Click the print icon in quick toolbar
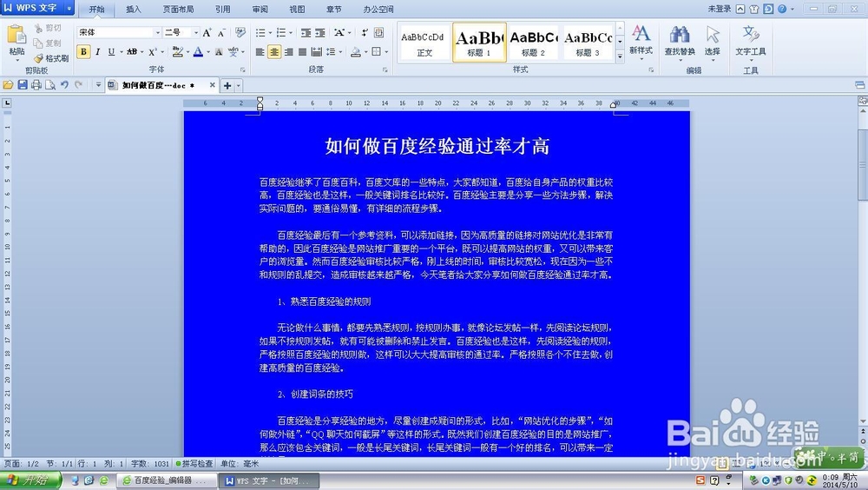 (x=36, y=85)
